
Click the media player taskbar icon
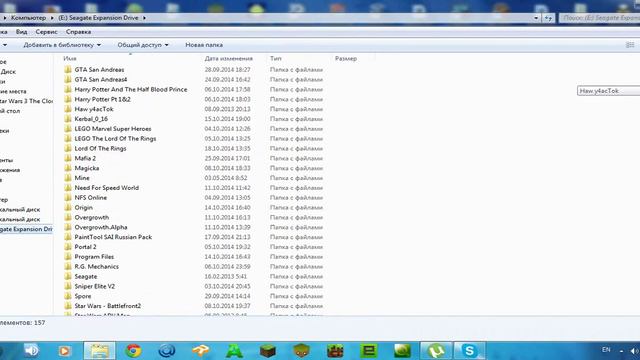click(x=64, y=351)
